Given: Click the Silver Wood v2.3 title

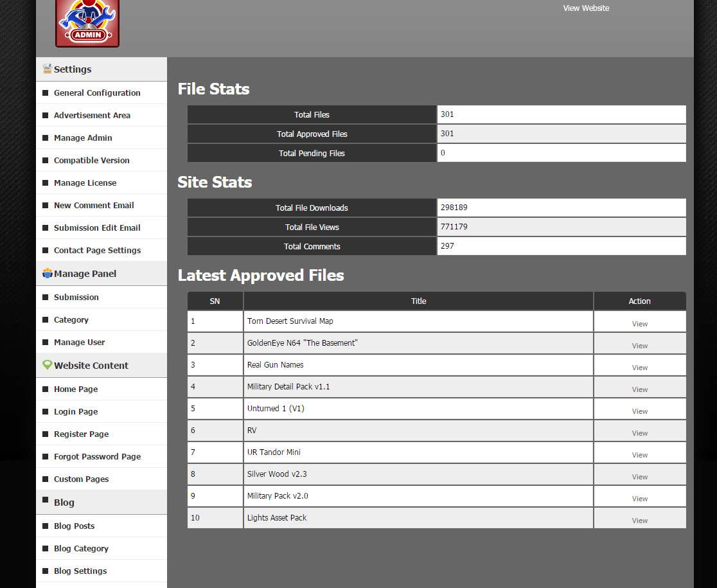Looking at the screenshot, I should [x=277, y=474].
